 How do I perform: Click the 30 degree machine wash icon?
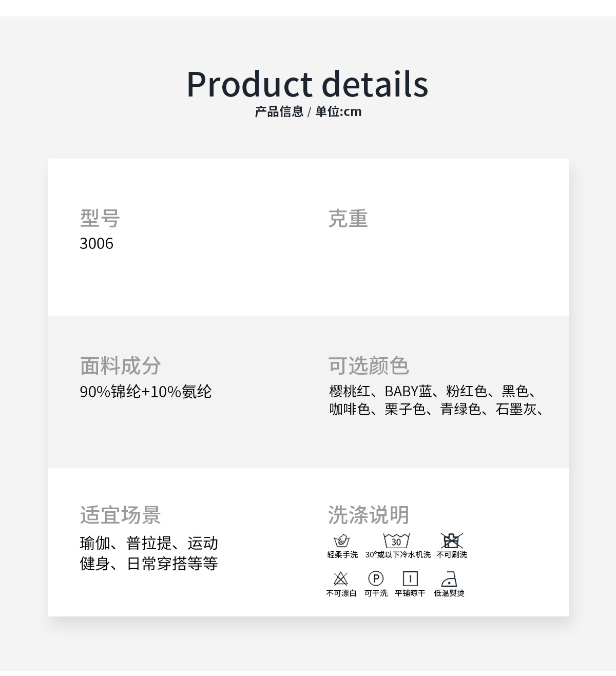tap(396, 541)
